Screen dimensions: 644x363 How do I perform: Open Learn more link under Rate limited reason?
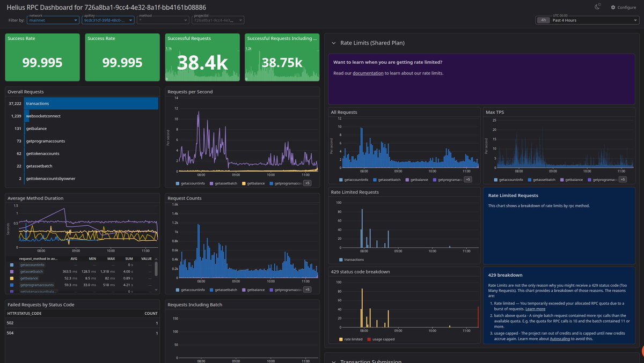535,309
